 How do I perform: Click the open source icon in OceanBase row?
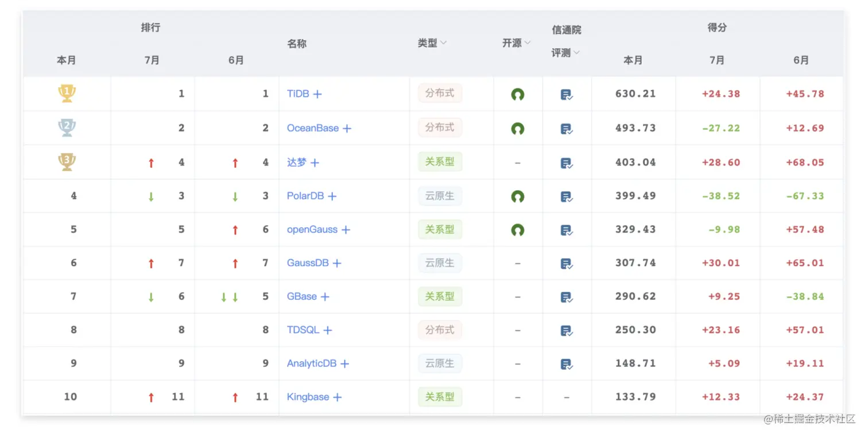click(x=518, y=129)
